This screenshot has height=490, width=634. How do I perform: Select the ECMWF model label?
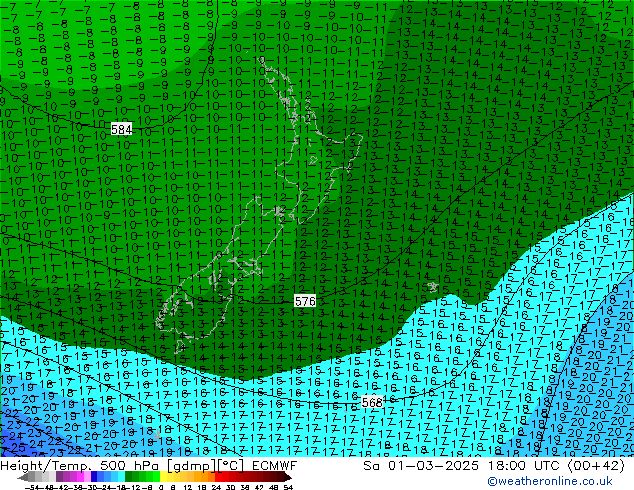[268, 466]
